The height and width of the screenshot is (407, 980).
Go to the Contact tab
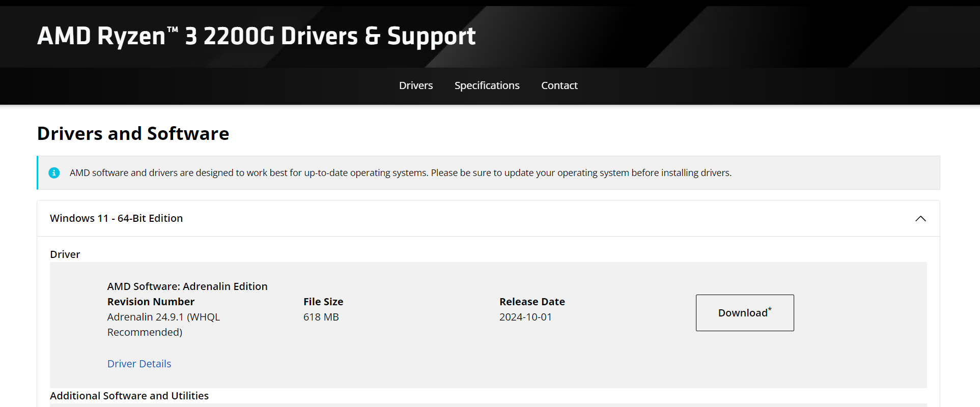[x=559, y=85]
